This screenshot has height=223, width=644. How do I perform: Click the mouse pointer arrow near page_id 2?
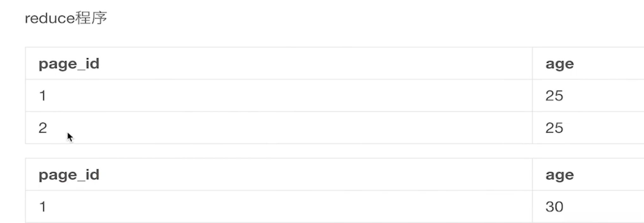click(x=70, y=137)
